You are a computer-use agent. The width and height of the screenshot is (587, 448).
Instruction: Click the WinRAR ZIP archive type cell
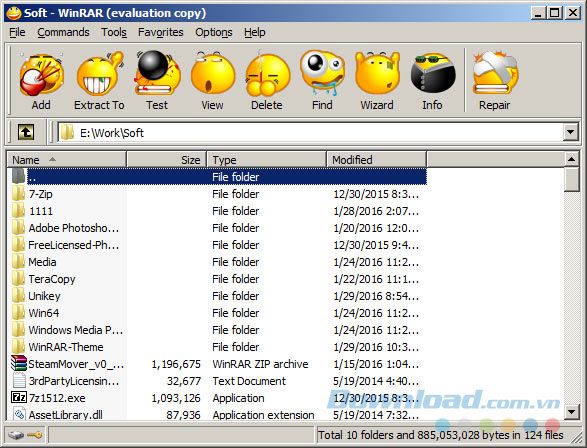tap(260, 364)
